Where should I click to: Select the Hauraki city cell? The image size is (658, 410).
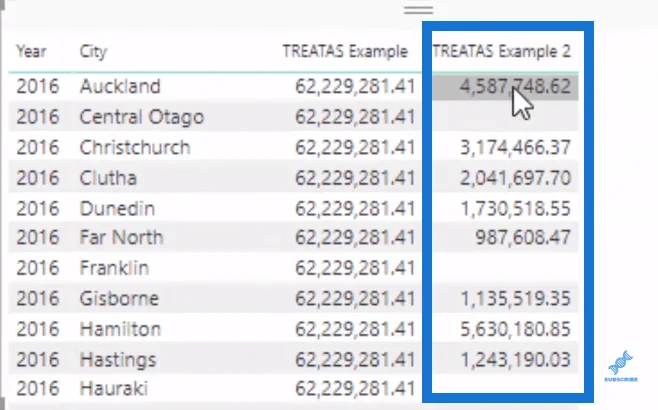click(x=114, y=389)
